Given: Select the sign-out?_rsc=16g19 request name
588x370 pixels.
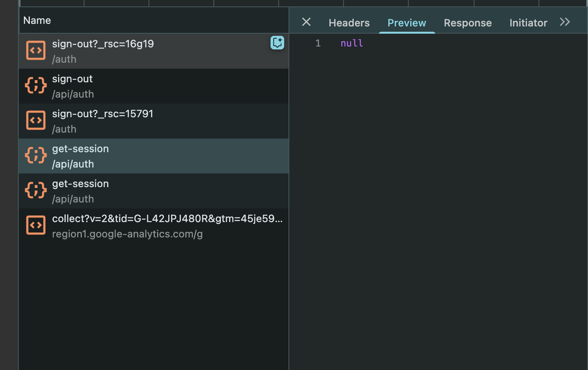Looking at the screenshot, I should tap(103, 44).
